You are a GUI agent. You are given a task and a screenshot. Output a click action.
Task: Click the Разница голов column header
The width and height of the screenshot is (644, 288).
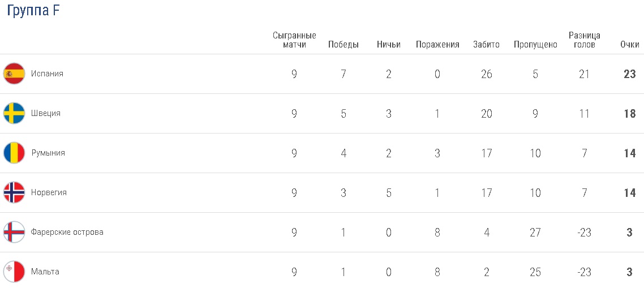[x=584, y=40]
